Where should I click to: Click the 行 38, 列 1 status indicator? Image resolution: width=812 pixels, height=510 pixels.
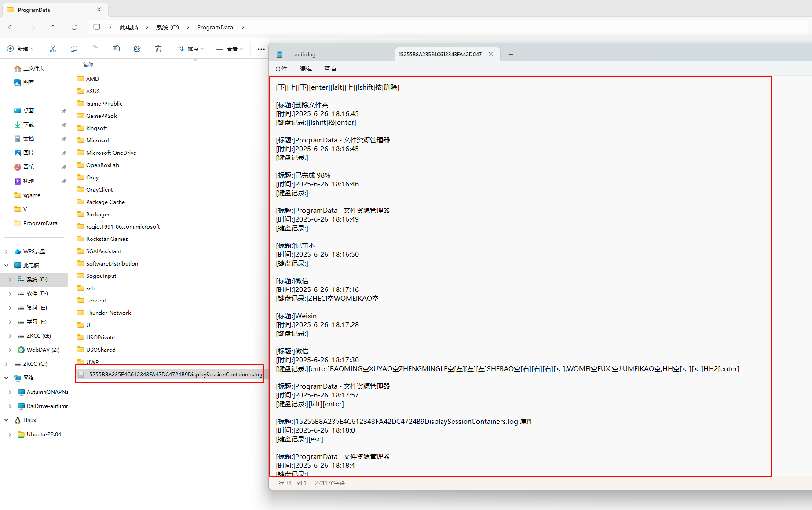(293, 483)
